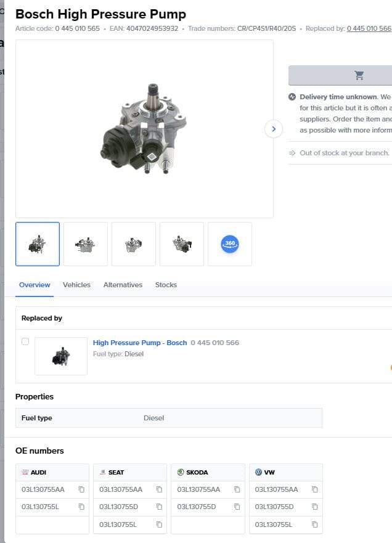Copy AUDI OE number 03L130755L
The width and height of the screenshot is (392, 543).
click(x=81, y=507)
